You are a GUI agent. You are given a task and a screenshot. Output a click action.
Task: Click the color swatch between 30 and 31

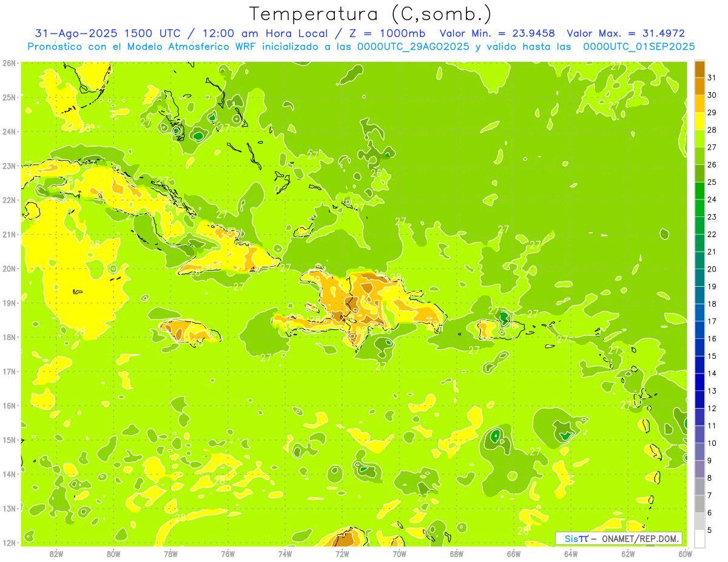click(699, 87)
